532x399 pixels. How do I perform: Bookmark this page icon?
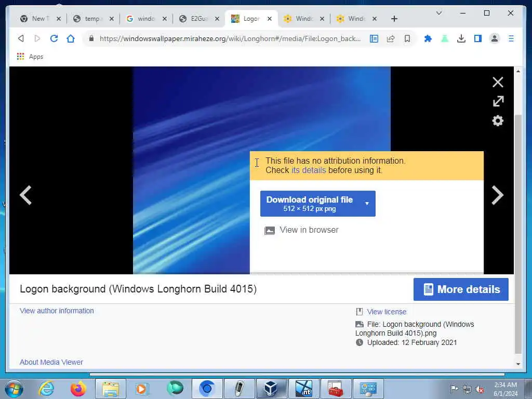407,38
